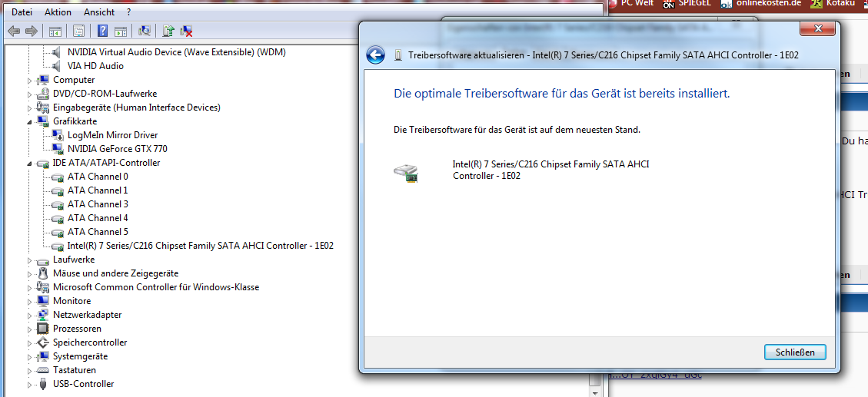This screenshot has width=868, height=397.
Task: Click the NVIDIA GeForce GTX 770 display icon
Action: [x=58, y=149]
